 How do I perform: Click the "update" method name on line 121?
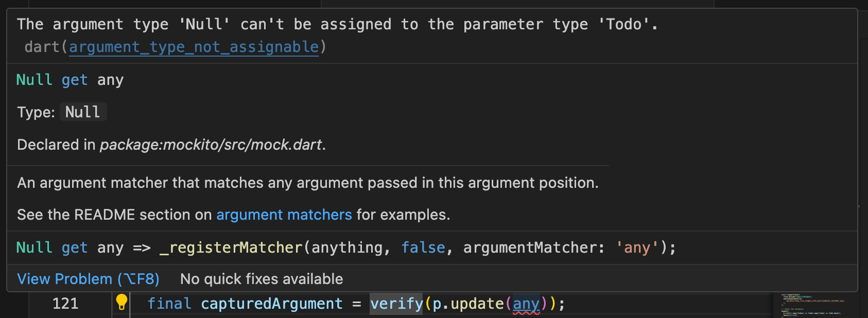pyautogui.click(x=477, y=304)
